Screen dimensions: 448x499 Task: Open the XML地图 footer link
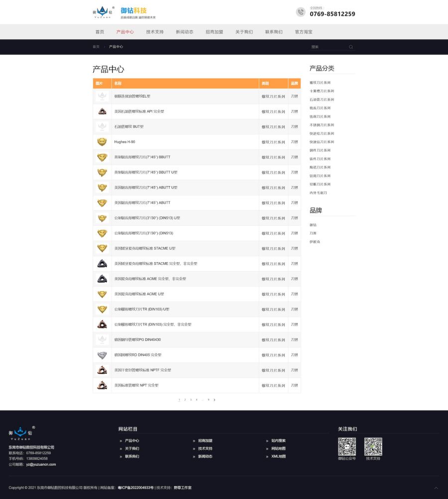coord(278,456)
